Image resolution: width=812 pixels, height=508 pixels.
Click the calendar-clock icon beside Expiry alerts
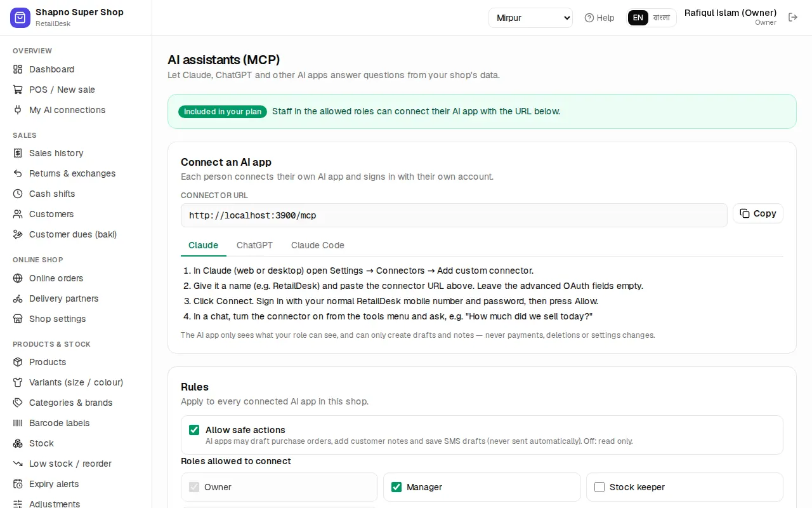click(x=18, y=484)
